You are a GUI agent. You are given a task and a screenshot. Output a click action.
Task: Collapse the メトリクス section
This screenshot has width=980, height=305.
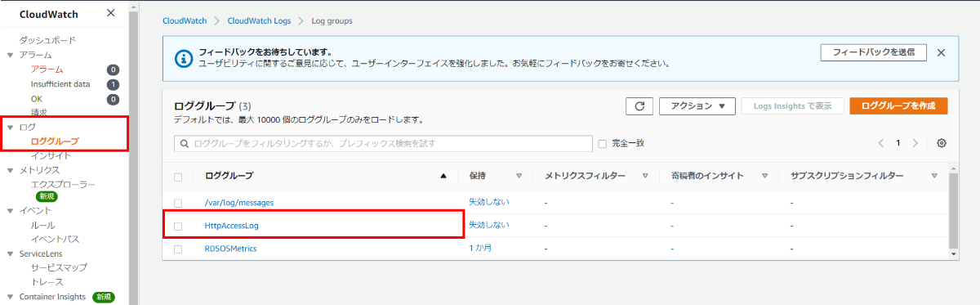tap(10, 170)
